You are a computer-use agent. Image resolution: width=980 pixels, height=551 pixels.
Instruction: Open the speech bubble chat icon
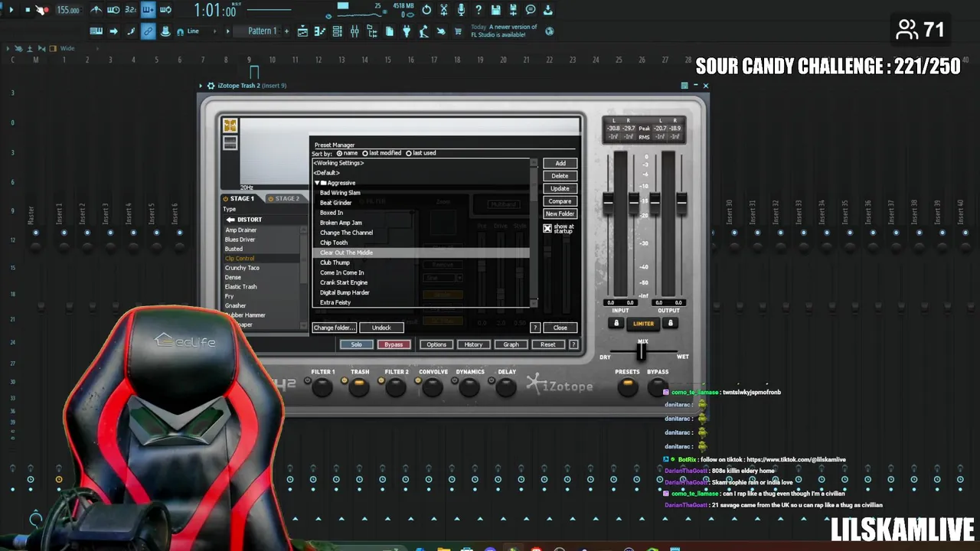(x=531, y=10)
